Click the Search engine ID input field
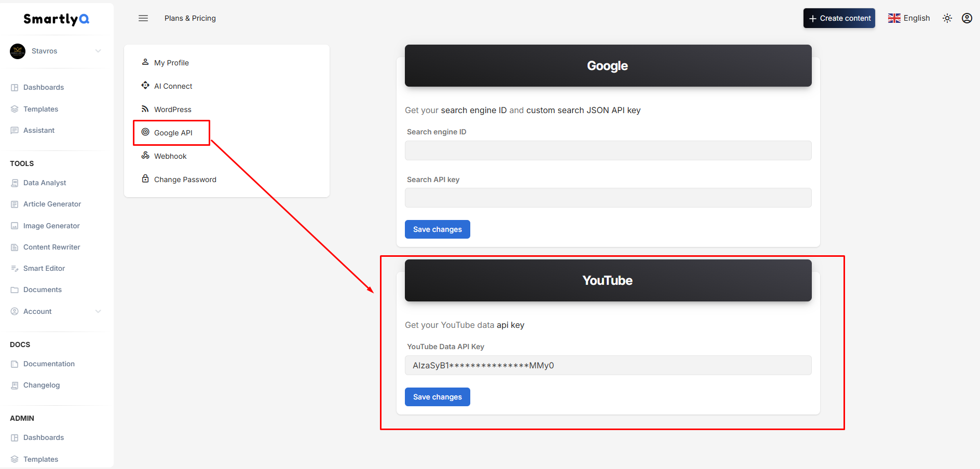This screenshot has width=980, height=469. click(608, 150)
